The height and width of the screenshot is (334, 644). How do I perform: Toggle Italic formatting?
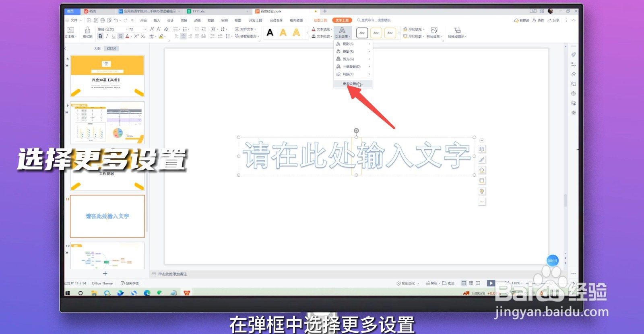coord(107,36)
